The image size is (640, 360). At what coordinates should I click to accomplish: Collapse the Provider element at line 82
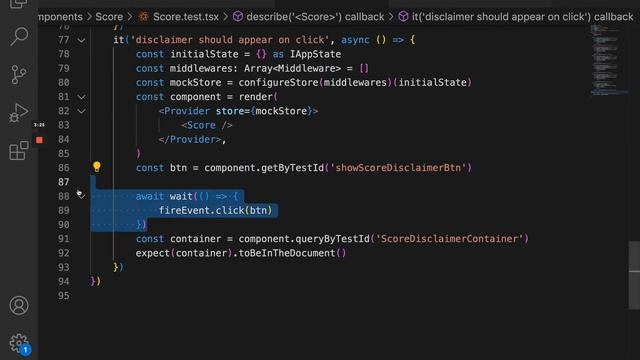(x=81, y=111)
